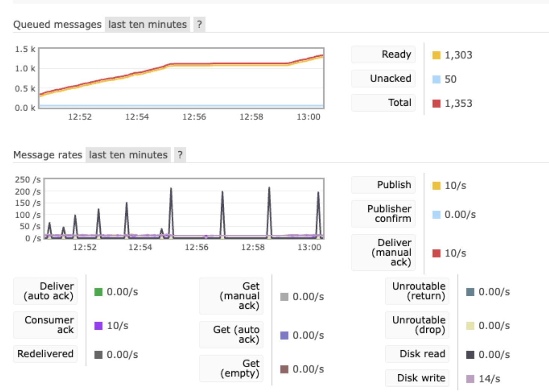
Task: Open Message rates 'last ten minutes' range selector
Action: tap(128, 155)
